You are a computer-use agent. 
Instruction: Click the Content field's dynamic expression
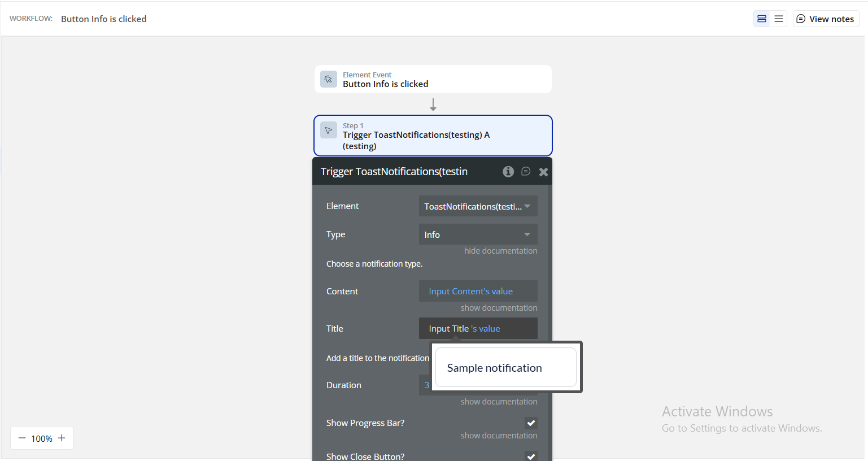click(470, 292)
